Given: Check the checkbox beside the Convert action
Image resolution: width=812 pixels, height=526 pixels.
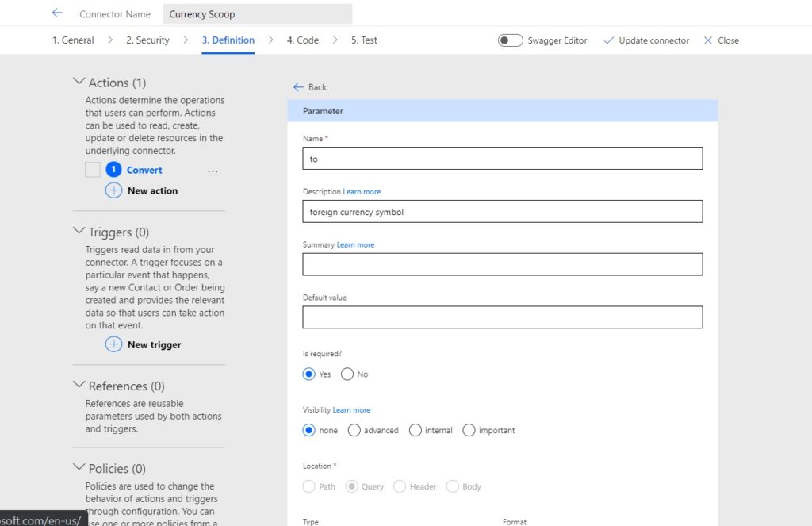Looking at the screenshot, I should [90, 169].
